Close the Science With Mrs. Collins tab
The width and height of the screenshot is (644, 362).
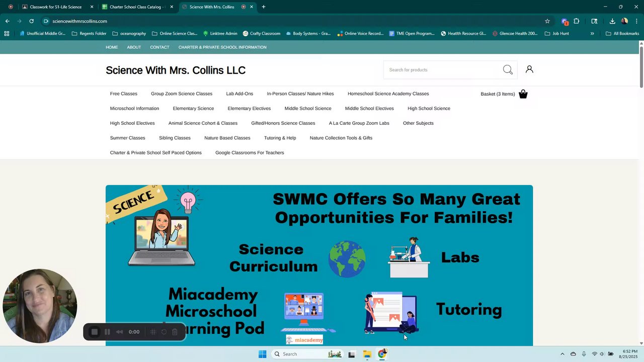(x=252, y=7)
